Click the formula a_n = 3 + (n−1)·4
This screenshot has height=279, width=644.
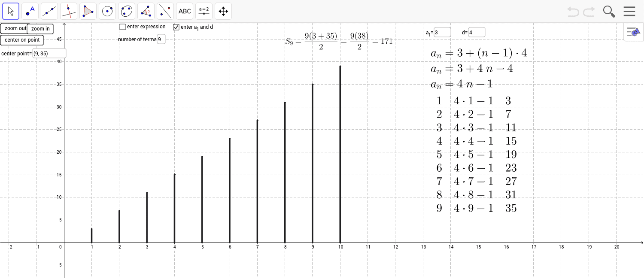click(x=479, y=53)
